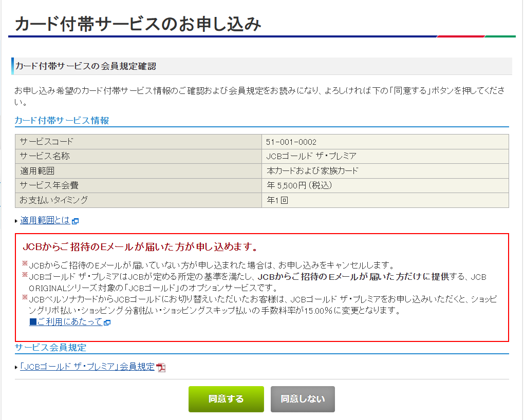The image size is (524, 420).
Task: Open the 適用範囲とは link
Action: tap(45, 220)
